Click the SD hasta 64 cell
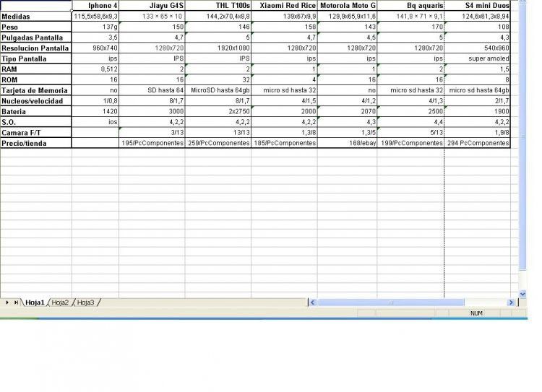 tap(152, 90)
